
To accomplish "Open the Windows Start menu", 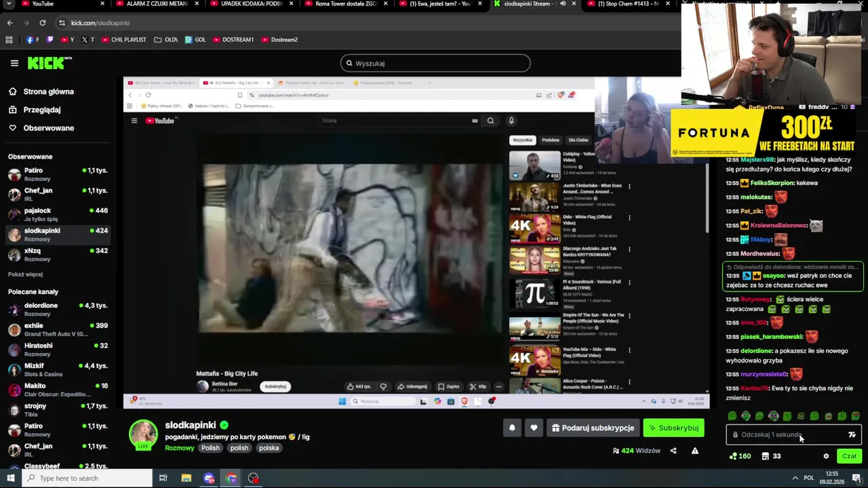I will point(10,478).
